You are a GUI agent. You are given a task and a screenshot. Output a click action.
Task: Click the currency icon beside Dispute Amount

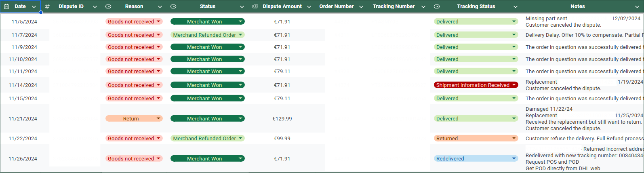[255, 6]
